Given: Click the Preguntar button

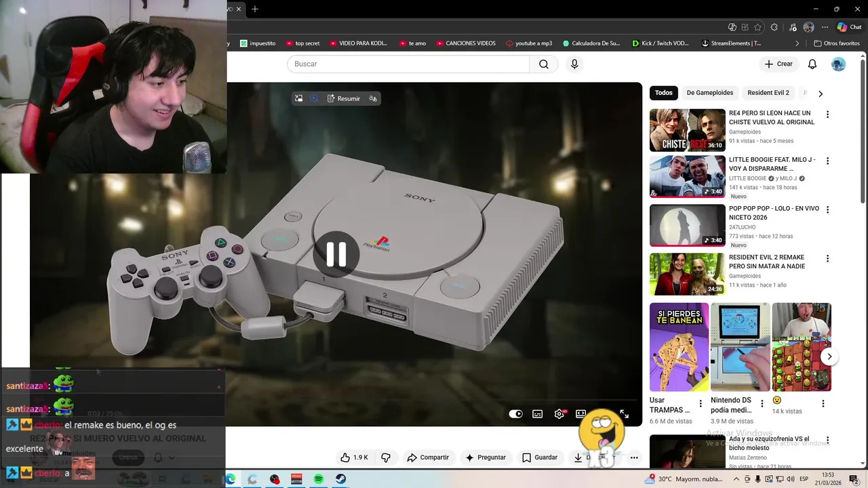Looking at the screenshot, I should (x=486, y=457).
